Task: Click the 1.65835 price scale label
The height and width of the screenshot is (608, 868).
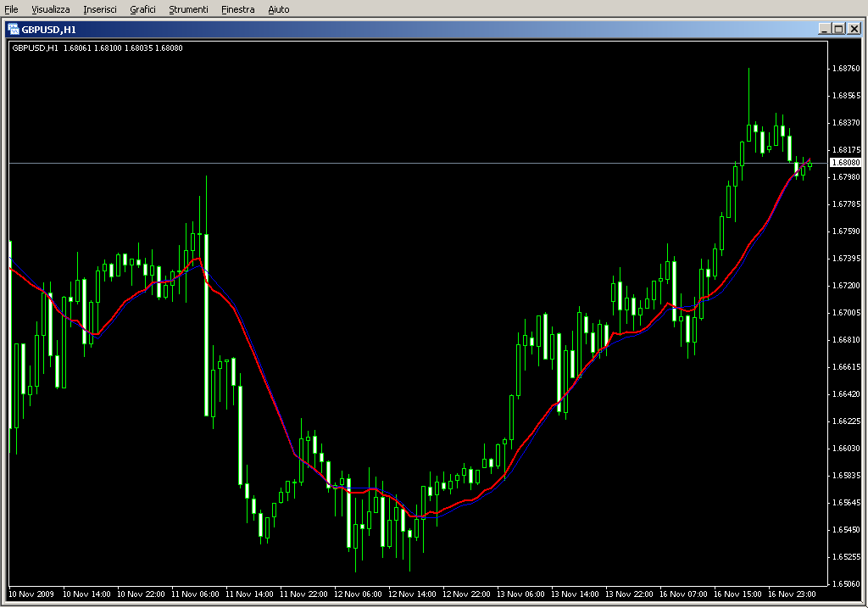Action: pyautogui.click(x=847, y=476)
